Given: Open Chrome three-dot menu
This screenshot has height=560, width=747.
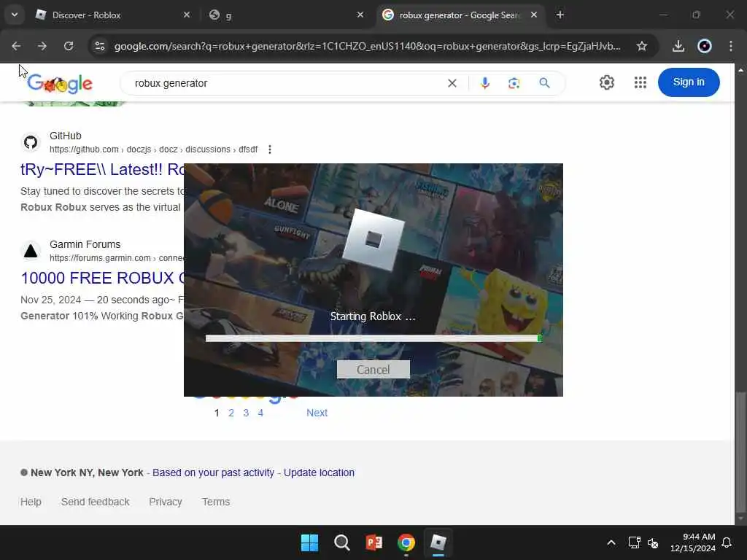Looking at the screenshot, I should [x=731, y=46].
